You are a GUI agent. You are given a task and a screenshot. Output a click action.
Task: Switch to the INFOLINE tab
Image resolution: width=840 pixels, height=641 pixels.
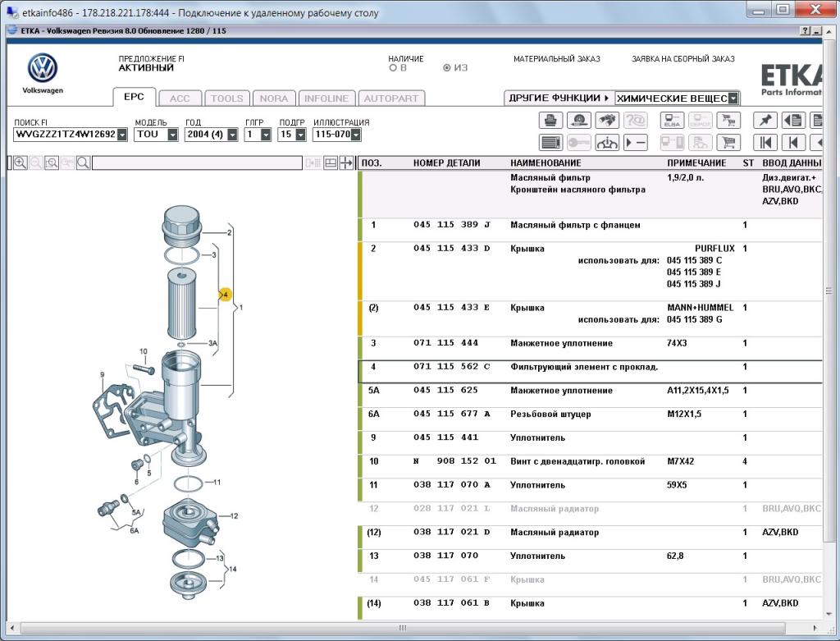326,98
